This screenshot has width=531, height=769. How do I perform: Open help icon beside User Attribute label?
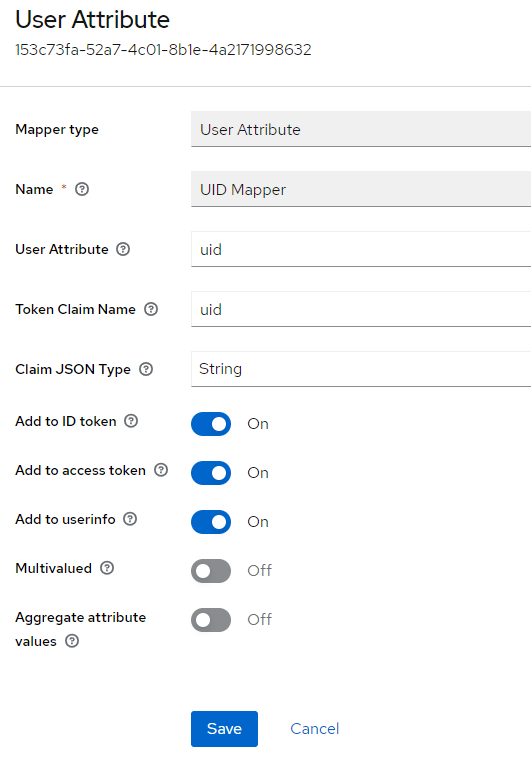(123, 249)
